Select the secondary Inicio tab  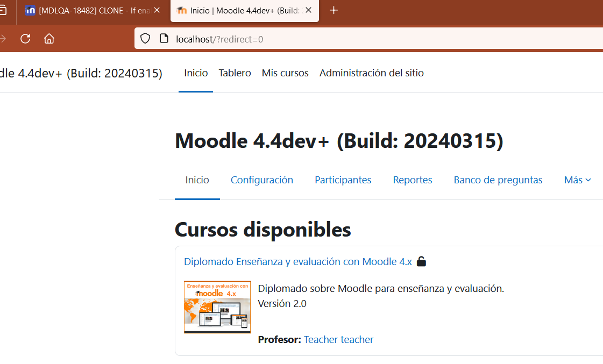[x=197, y=180]
